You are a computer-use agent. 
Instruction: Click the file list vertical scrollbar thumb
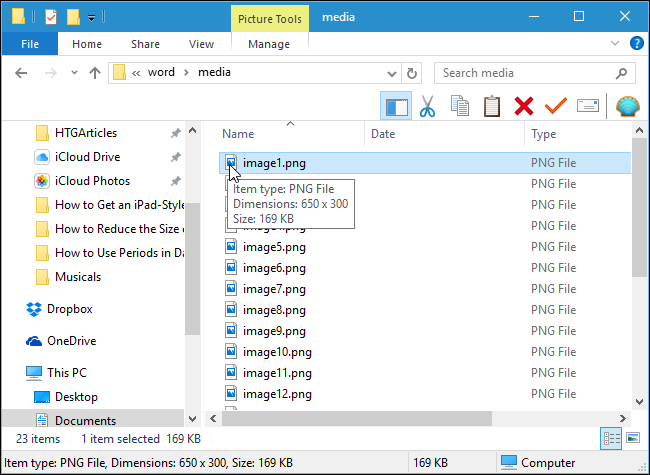point(639,207)
